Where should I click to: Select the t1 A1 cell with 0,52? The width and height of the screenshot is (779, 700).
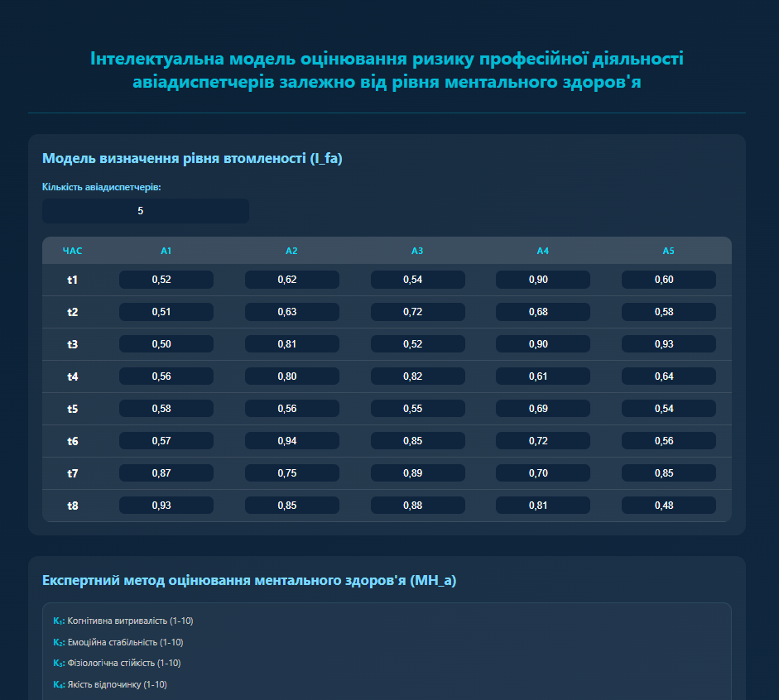coord(166,280)
